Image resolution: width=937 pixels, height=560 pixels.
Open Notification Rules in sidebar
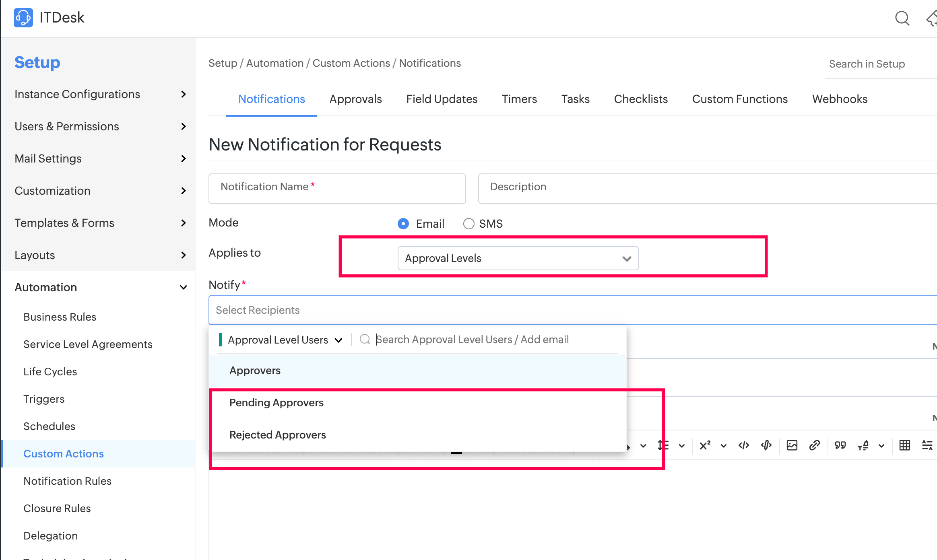pos(67,481)
